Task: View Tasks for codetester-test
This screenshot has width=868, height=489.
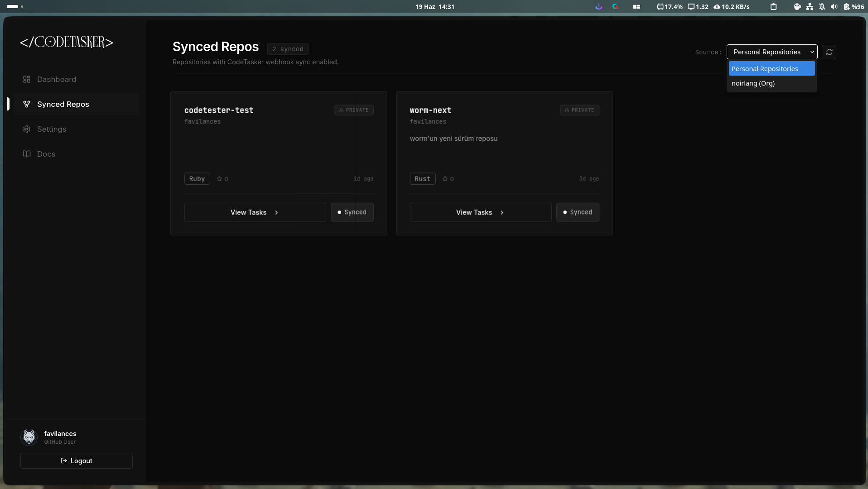Action: click(255, 212)
